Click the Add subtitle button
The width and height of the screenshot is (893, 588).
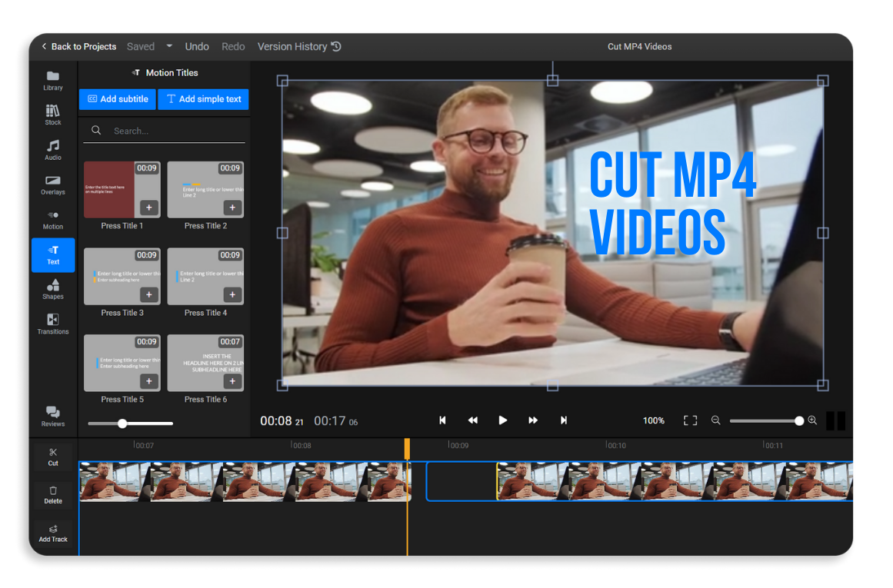(x=117, y=99)
